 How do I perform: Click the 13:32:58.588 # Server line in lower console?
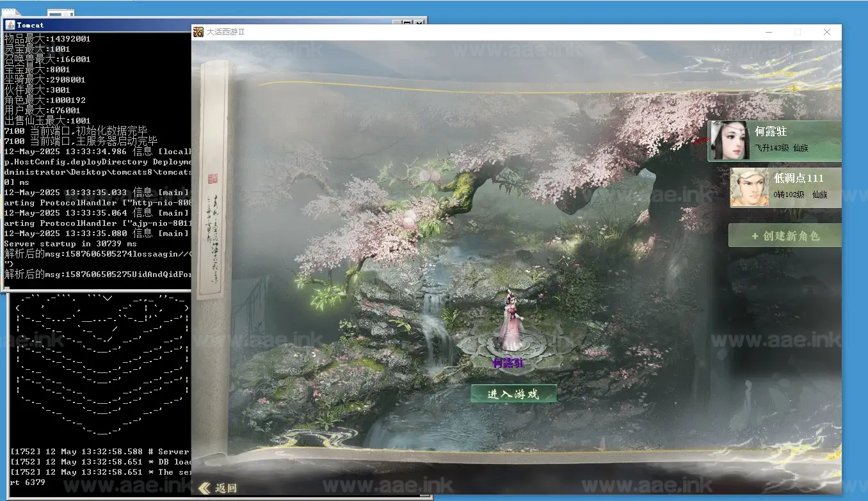click(x=100, y=452)
